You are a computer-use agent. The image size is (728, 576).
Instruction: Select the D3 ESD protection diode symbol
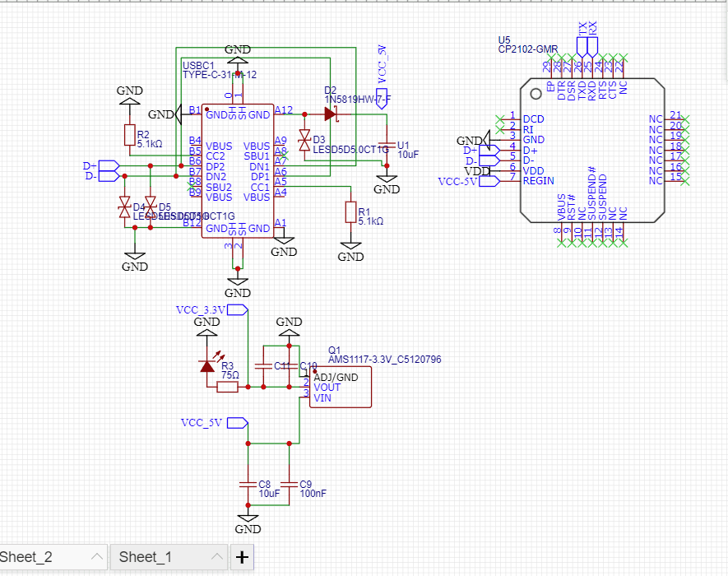coord(304,141)
